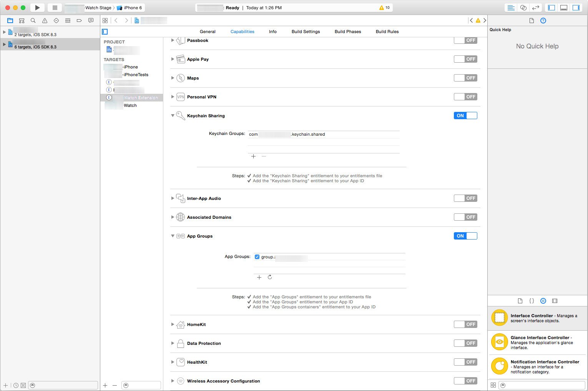Collapse the Keychain Sharing section

tap(173, 116)
